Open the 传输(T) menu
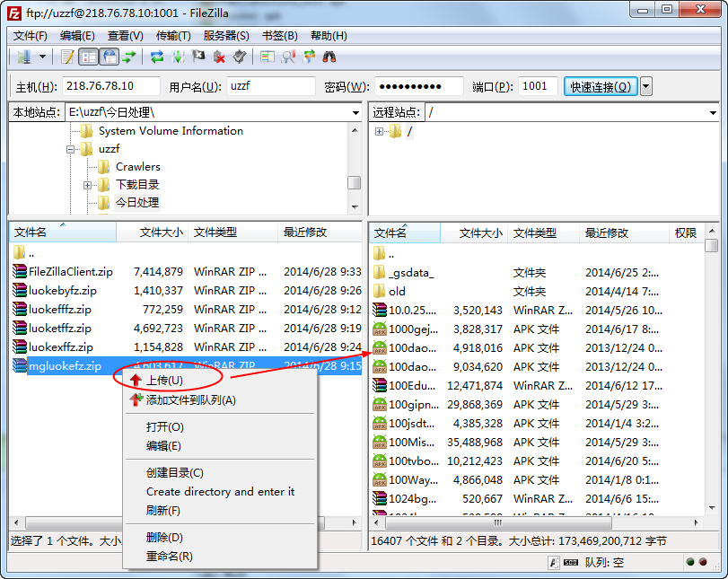 click(x=173, y=36)
